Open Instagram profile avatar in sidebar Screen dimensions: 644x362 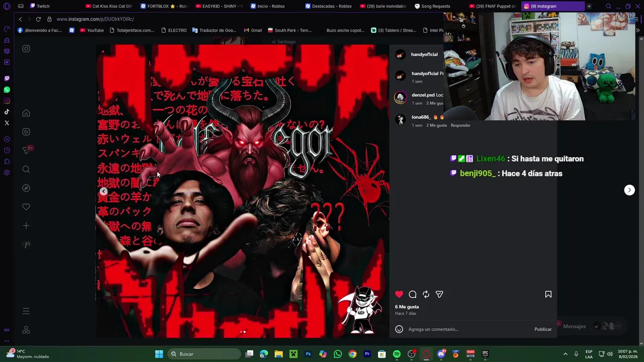[x=26, y=244]
